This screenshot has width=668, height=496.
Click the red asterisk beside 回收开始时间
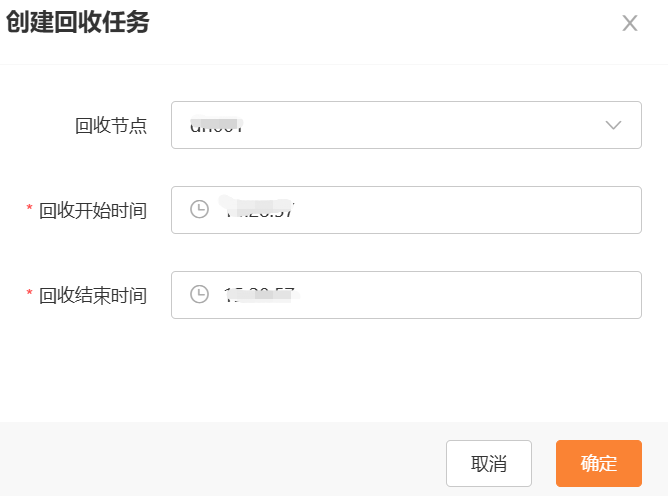point(29,208)
